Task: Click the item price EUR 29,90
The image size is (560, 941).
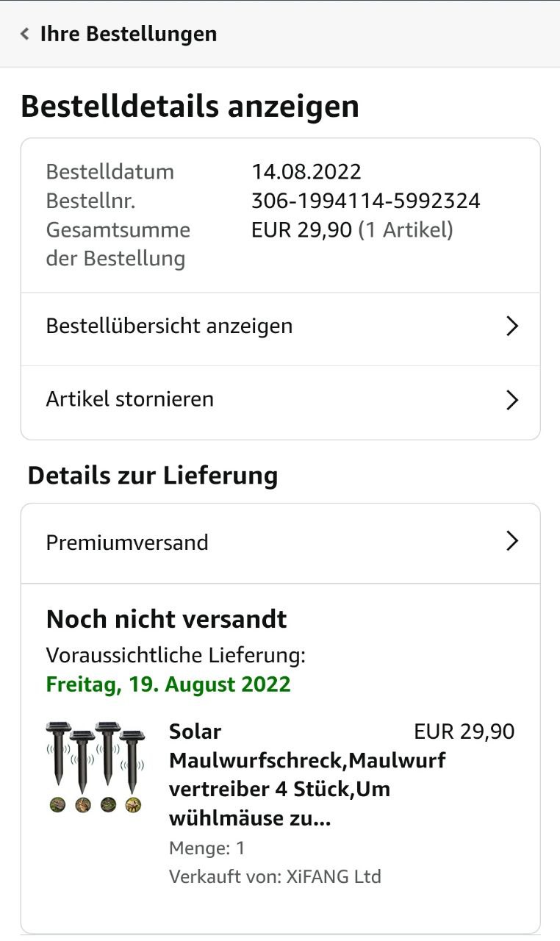Action: 464,731
